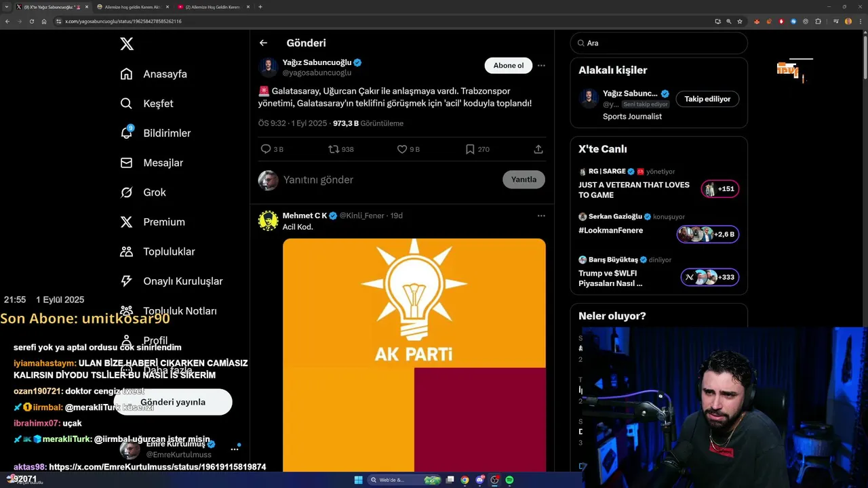The height and width of the screenshot is (488, 868).
Task: Open Discord from the taskbar
Action: (480, 480)
